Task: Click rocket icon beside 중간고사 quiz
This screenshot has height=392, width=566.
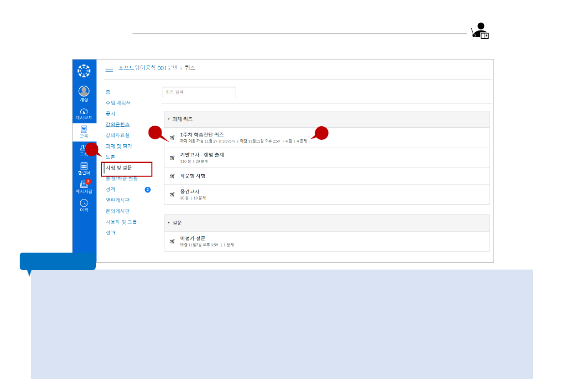Action: pos(172,194)
